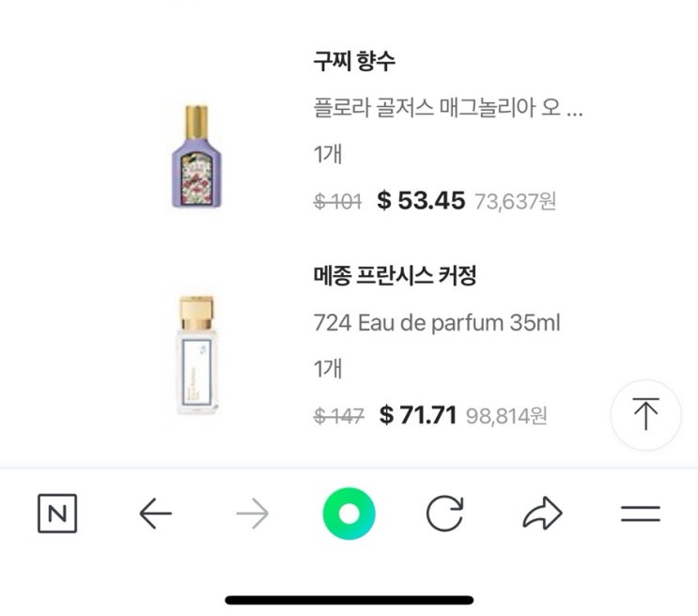Go back with the left arrow
This screenshot has width=698, height=616.
point(155,514)
